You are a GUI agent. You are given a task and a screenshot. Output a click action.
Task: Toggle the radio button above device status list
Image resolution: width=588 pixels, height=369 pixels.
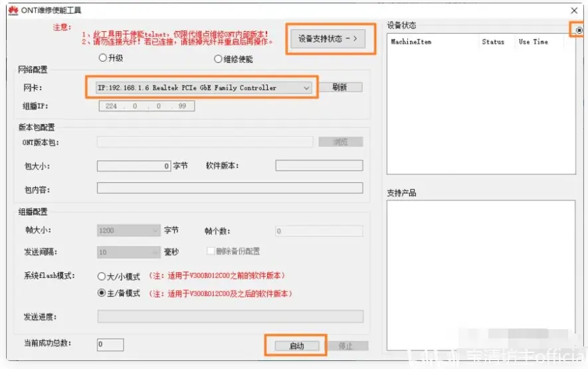pos(579,30)
